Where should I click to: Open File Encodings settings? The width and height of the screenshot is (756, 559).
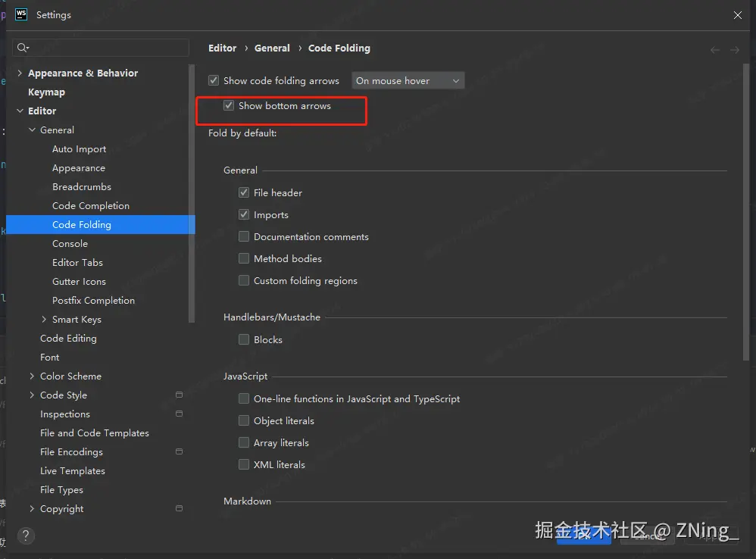pos(71,451)
